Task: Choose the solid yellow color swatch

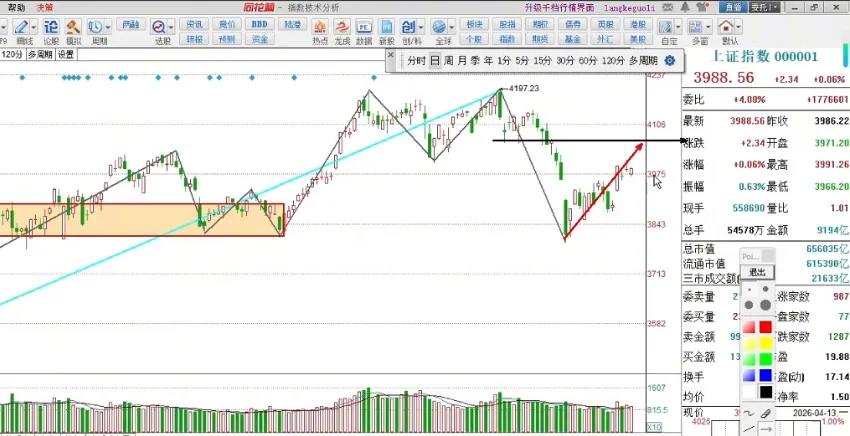Action: coord(765,343)
